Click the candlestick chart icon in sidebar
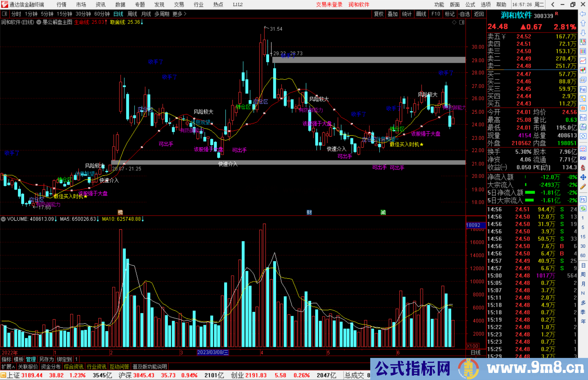Viewport: 588px width, 380px height. 583,70
